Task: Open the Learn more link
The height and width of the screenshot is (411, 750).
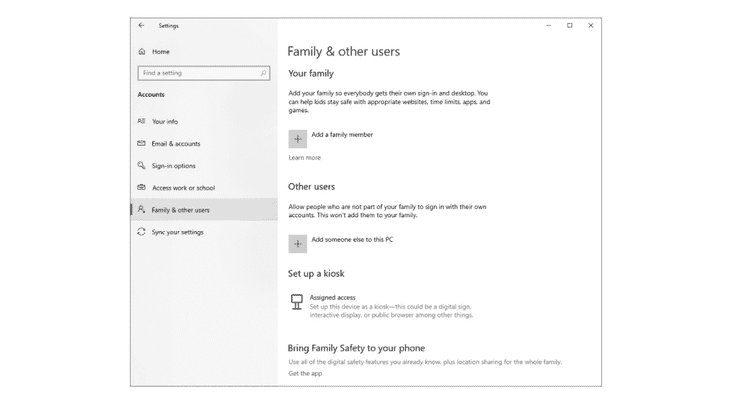Action: [x=305, y=157]
